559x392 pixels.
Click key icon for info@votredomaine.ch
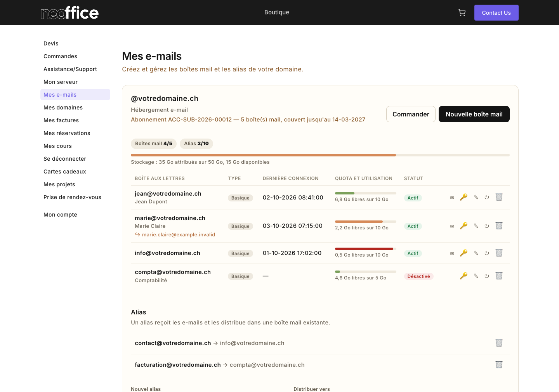[x=464, y=253]
